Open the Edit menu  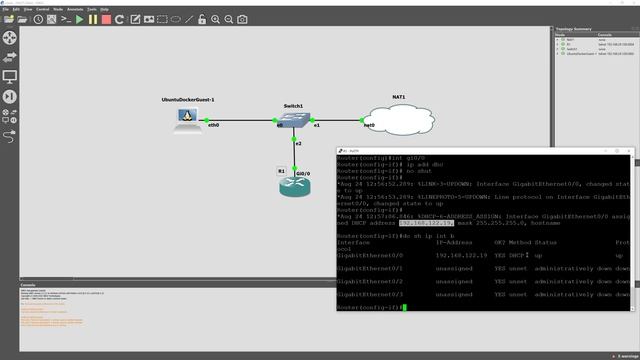pyautogui.click(x=16, y=9)
